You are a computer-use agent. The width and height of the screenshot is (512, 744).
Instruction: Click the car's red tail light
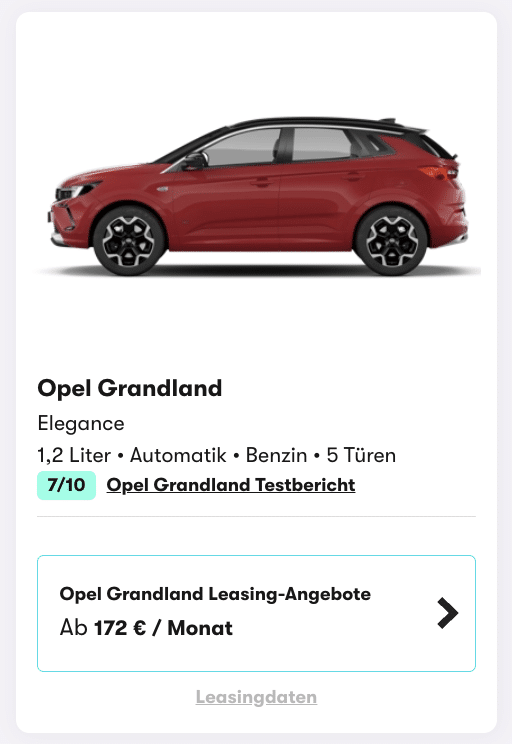[x=439, y=172]
